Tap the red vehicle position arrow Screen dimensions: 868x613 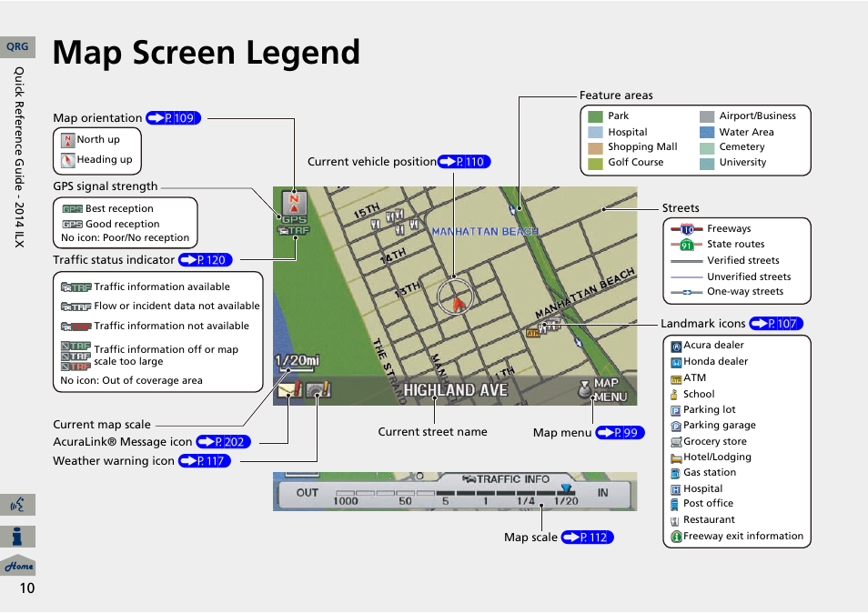(x=458, y=303)
